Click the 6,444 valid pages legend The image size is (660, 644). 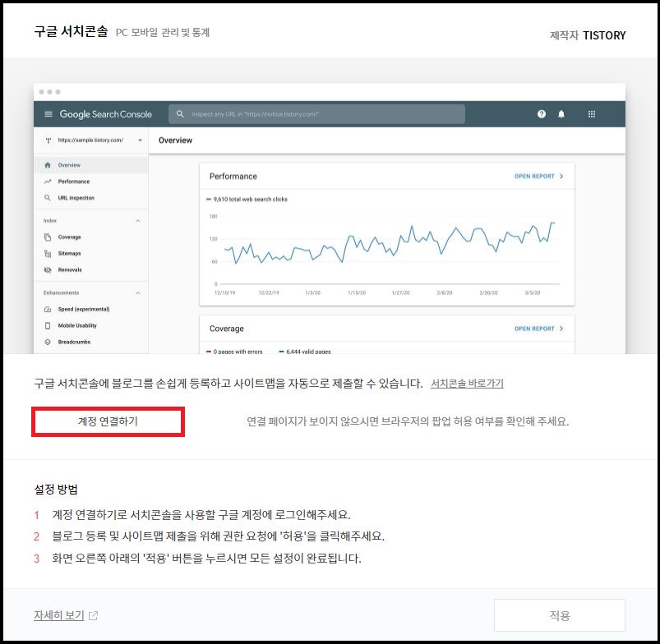[x=305, y=352]
